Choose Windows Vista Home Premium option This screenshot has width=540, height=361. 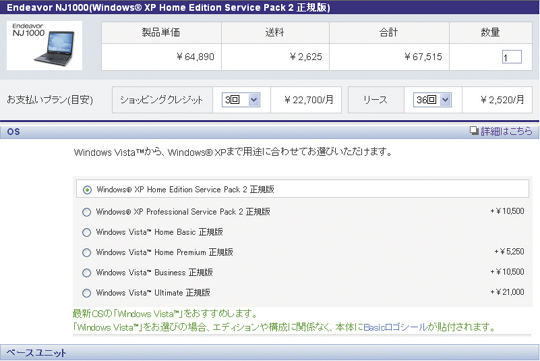tap(86, 253)
